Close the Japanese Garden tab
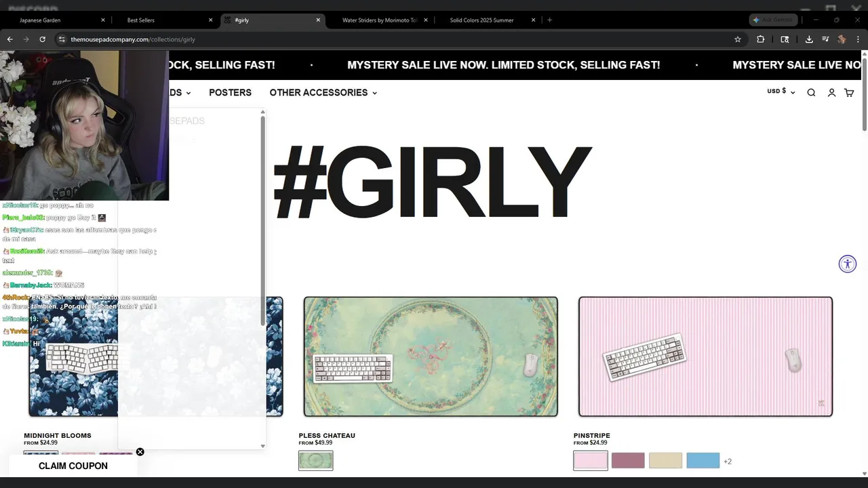868x488 pixels. point(103,20)
